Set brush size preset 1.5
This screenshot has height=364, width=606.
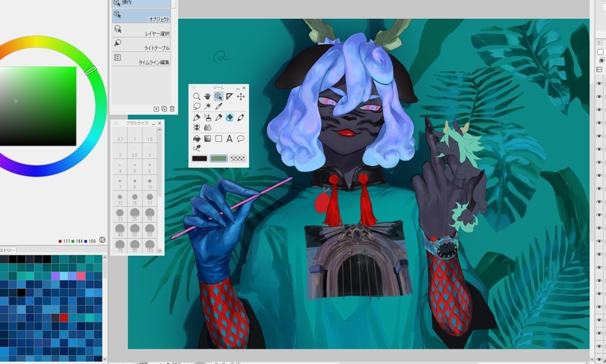[149, 136]
